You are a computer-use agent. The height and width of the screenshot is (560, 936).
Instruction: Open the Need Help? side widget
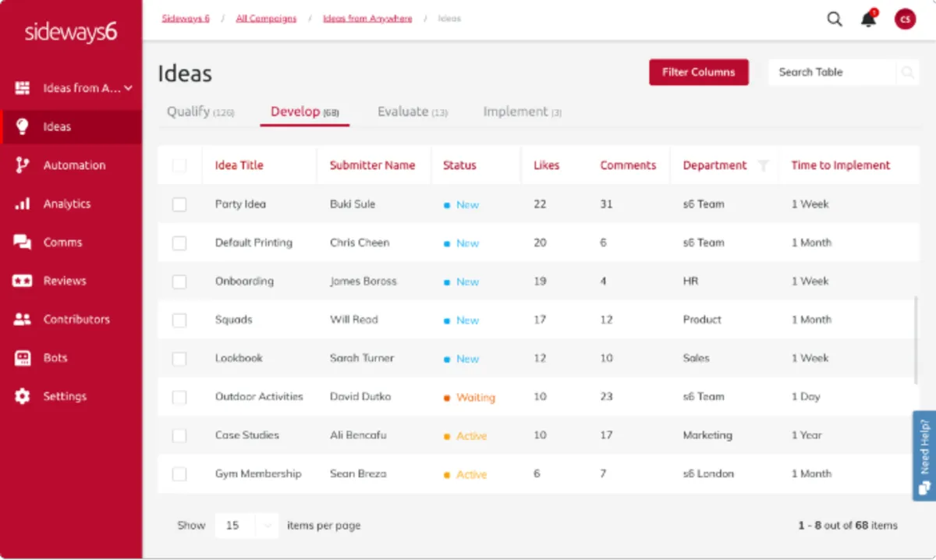pos(924,455)
